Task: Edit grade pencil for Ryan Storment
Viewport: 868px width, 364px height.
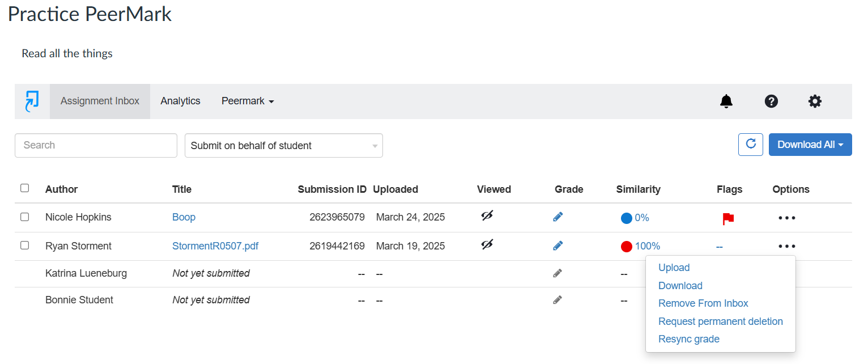Action: 558,246
